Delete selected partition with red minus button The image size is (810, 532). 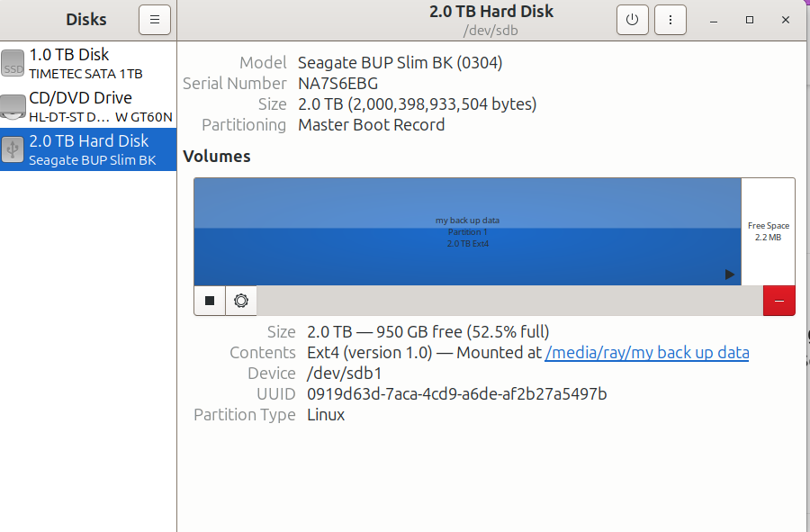click(x=779, y=301)
